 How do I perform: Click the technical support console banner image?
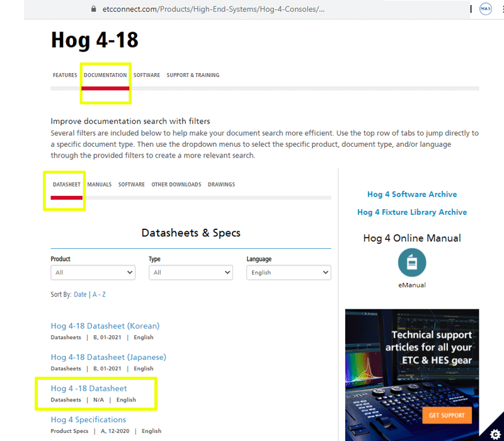coord(412,375)
